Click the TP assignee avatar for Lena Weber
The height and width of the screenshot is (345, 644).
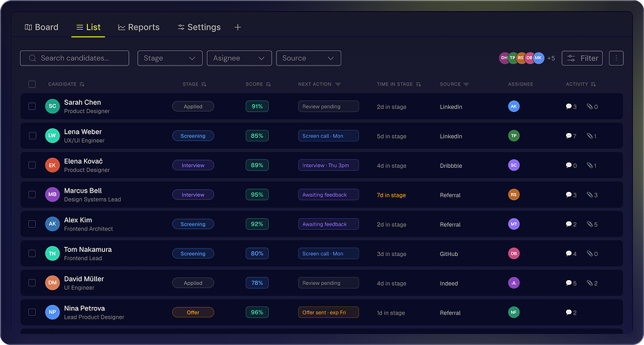(514, 136)
